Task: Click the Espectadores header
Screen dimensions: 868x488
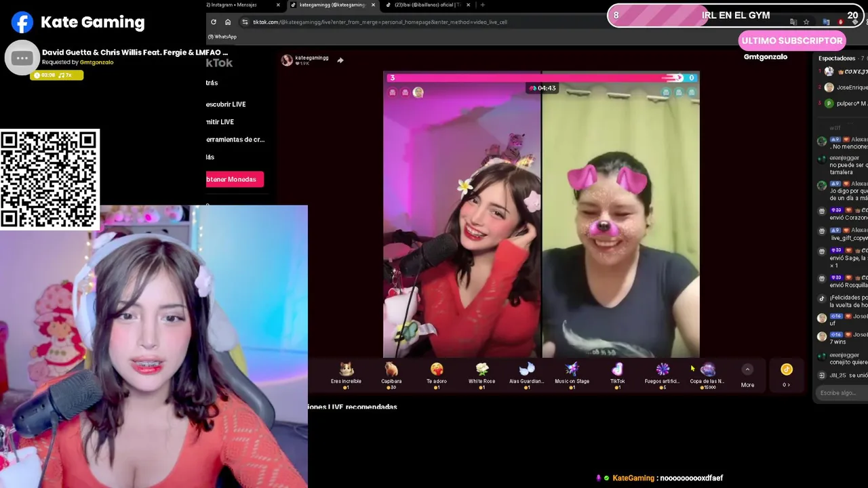Action: click(x=837, y=58)
